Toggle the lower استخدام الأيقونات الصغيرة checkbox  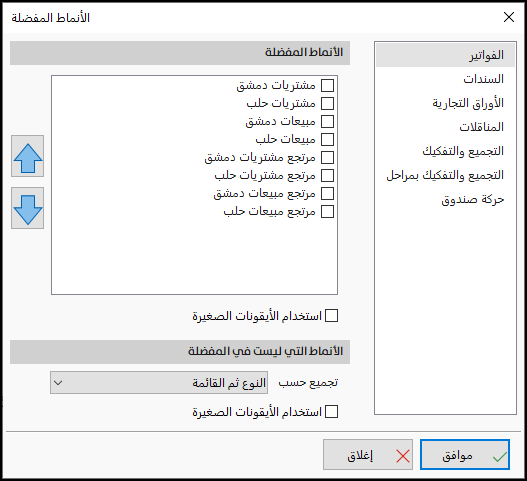coord(331,411)
